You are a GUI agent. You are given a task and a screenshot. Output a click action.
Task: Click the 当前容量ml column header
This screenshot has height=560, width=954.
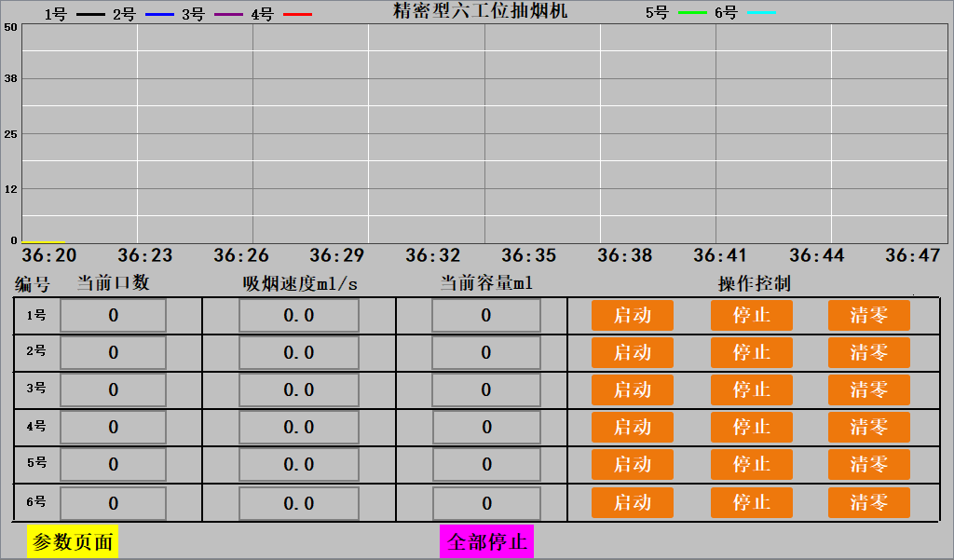pos(486,282)
